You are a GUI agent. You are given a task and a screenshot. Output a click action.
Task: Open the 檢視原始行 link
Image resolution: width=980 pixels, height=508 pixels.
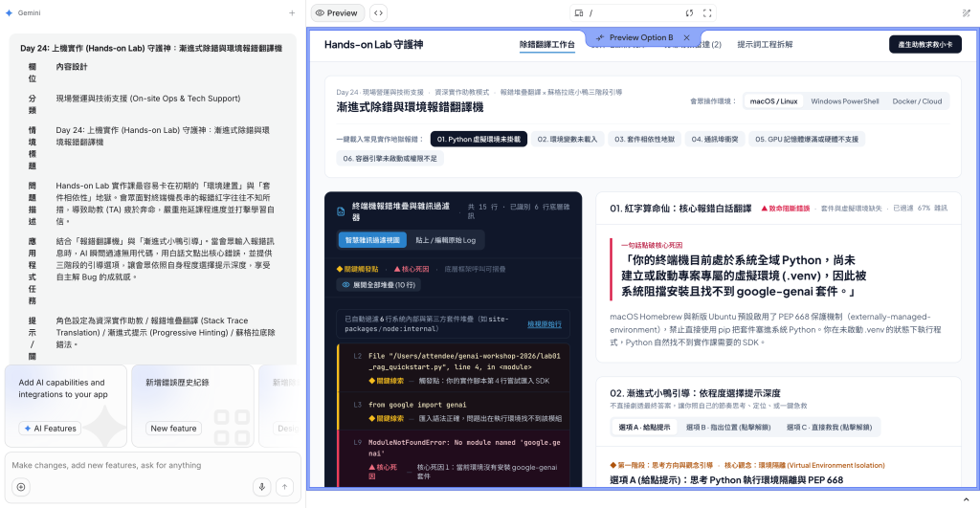[545, 324]
